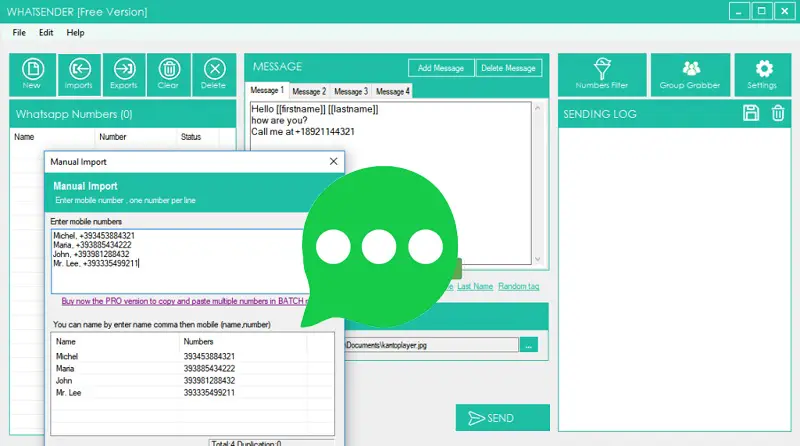Open the Imports tool
The image size is (800, 446).
(79, 75)
